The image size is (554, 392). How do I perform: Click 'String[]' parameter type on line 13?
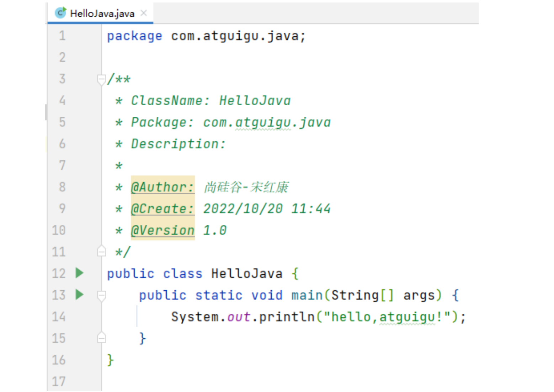coord(362,295)
